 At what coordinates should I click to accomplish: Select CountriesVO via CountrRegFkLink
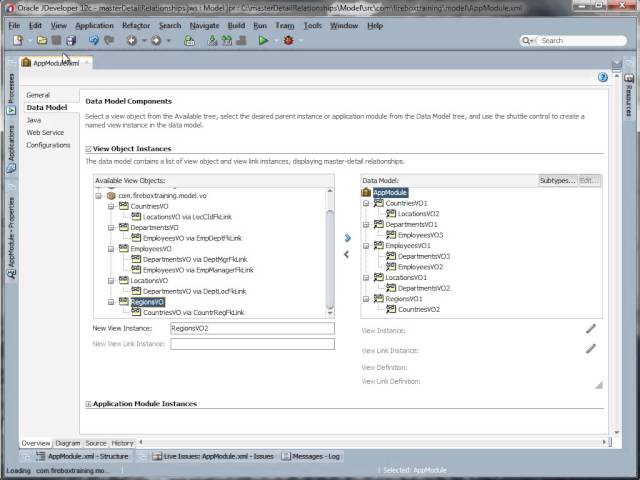193,313
